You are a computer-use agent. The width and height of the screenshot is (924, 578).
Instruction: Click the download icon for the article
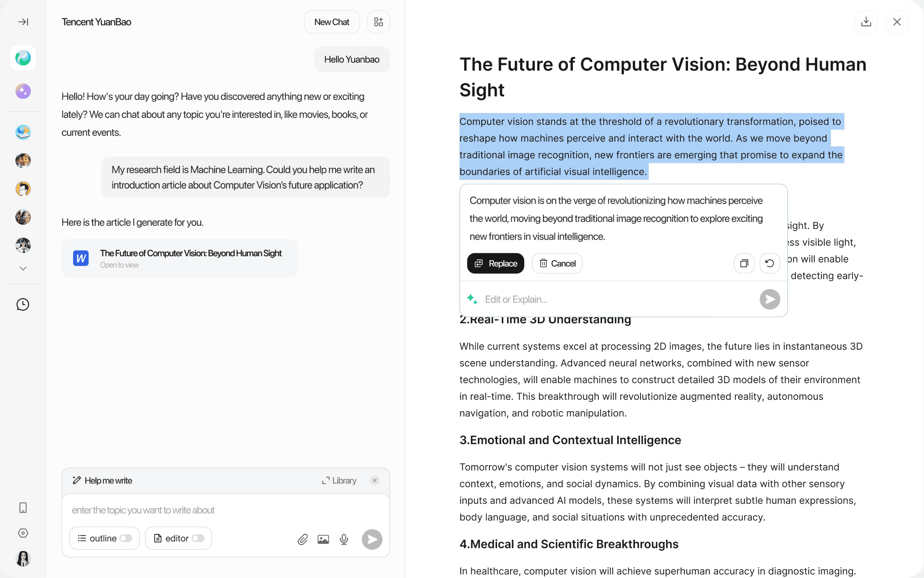point(866,22)
